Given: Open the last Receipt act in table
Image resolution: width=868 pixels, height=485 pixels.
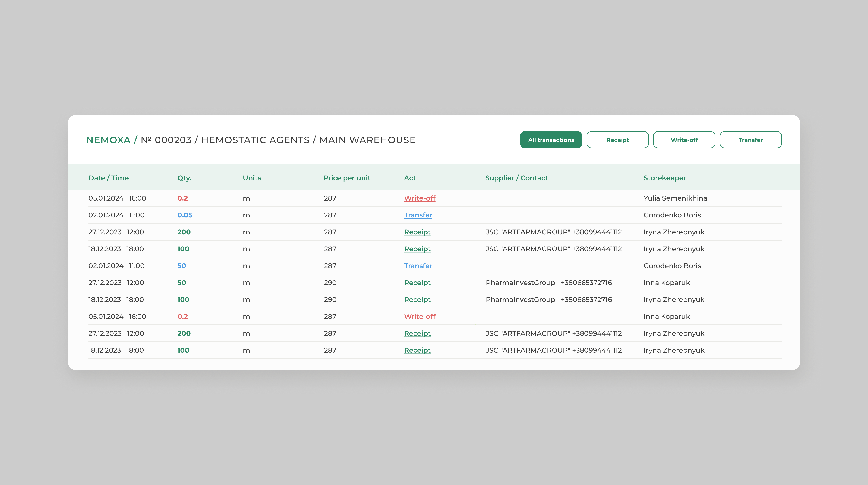Looking at the screenshot, I should [x=417, y=350].
